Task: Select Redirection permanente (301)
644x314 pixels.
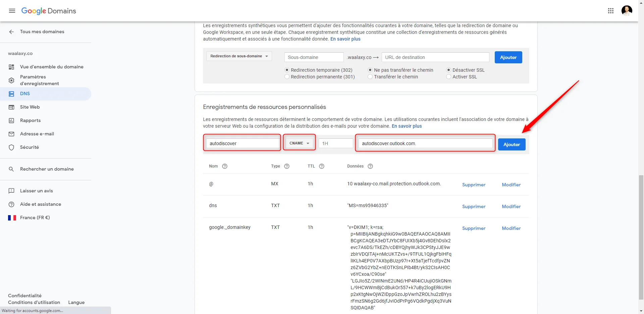Action: pos(287,77)
